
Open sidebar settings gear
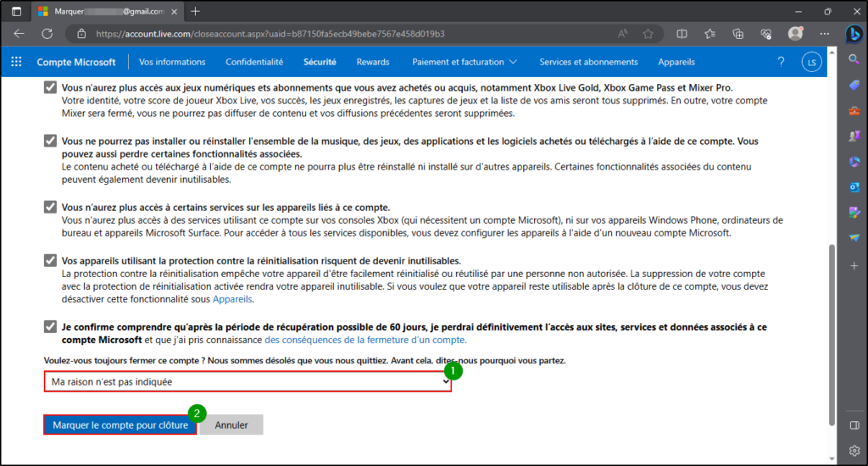[854, 451]
